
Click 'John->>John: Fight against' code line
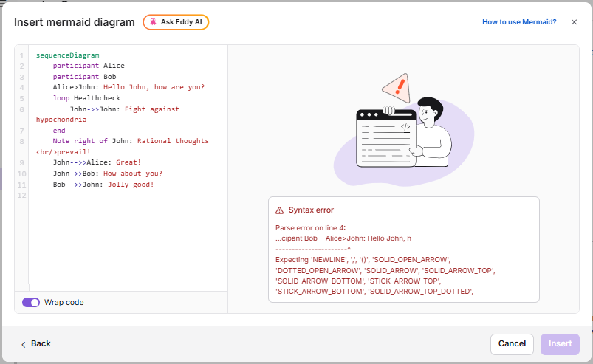(124, 109)
